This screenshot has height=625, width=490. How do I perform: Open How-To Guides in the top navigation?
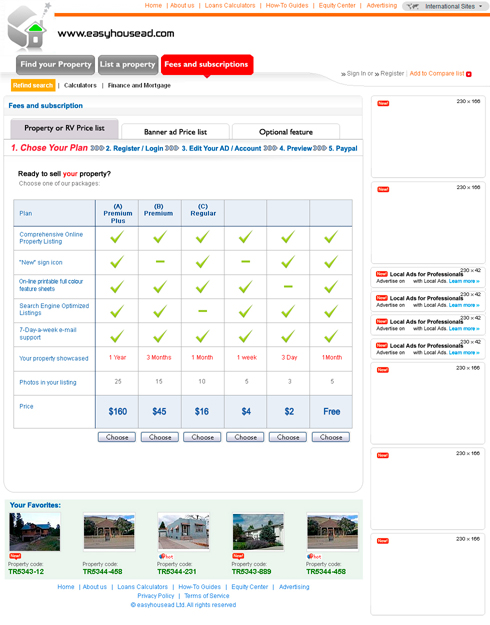pyautogui.click(x=287, y=6)
